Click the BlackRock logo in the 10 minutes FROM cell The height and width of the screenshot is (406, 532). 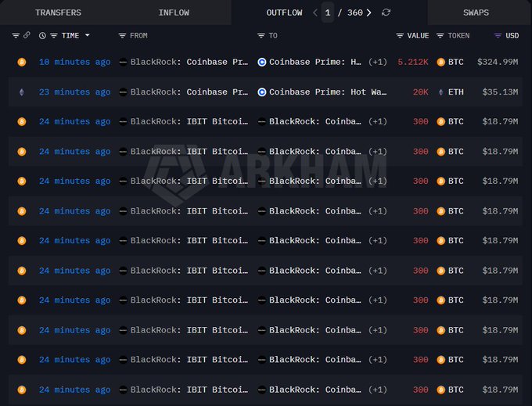click(x=123, y=62)
